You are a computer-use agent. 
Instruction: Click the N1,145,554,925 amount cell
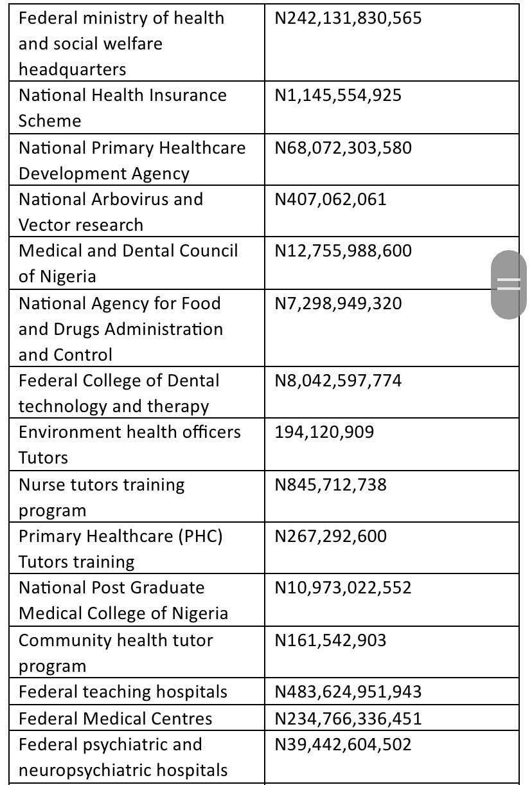pos(338,95)
